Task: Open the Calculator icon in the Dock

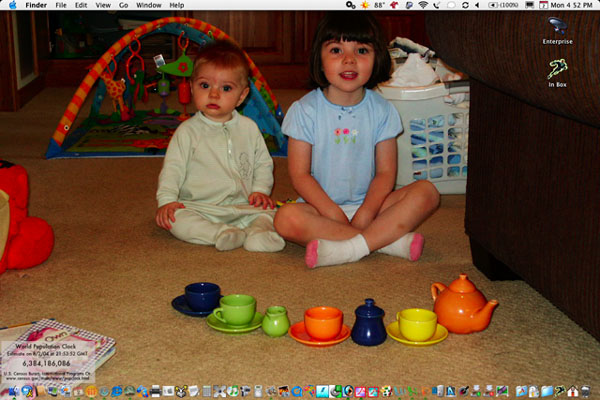Action: (x=207, y=391)
